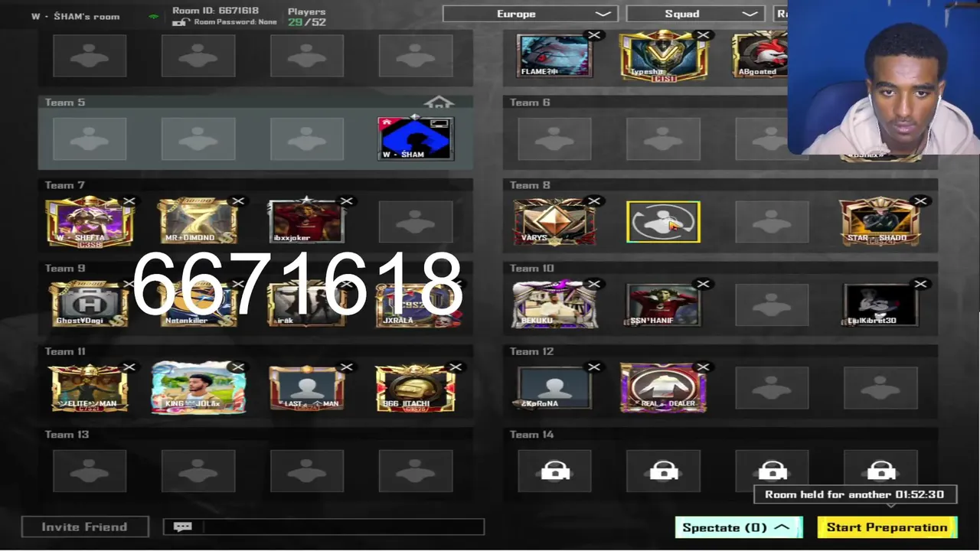This screenshot has height=551, width=980.
Task: Open Ghost¥Dagi player card
Action: (90, 305)
